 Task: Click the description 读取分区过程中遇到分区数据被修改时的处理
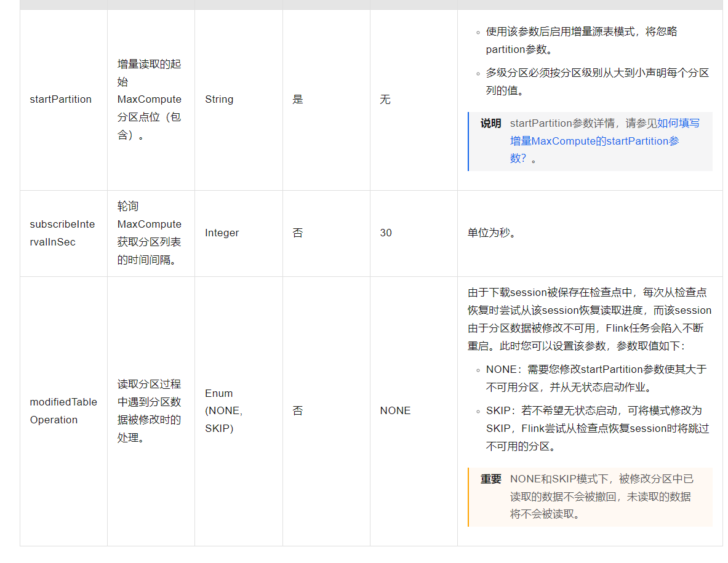coord(150,411)
